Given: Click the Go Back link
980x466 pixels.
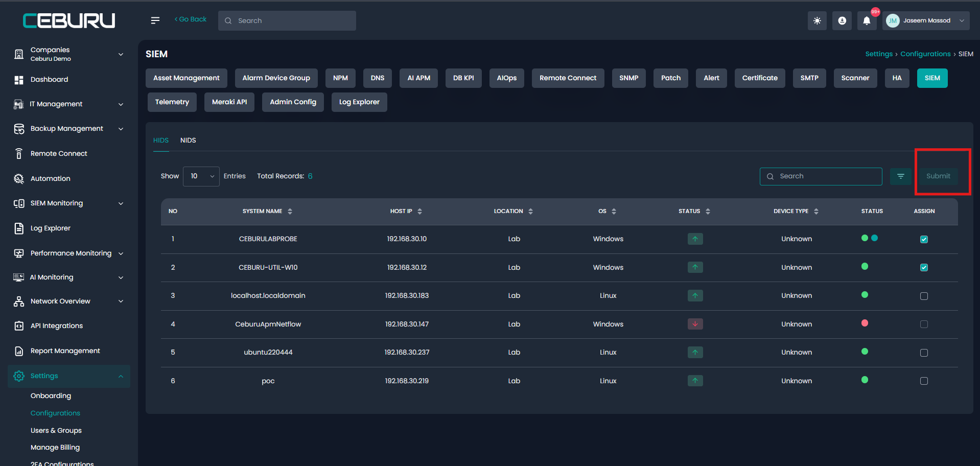Looking at the screenshot, I should (x=191, y=19).
